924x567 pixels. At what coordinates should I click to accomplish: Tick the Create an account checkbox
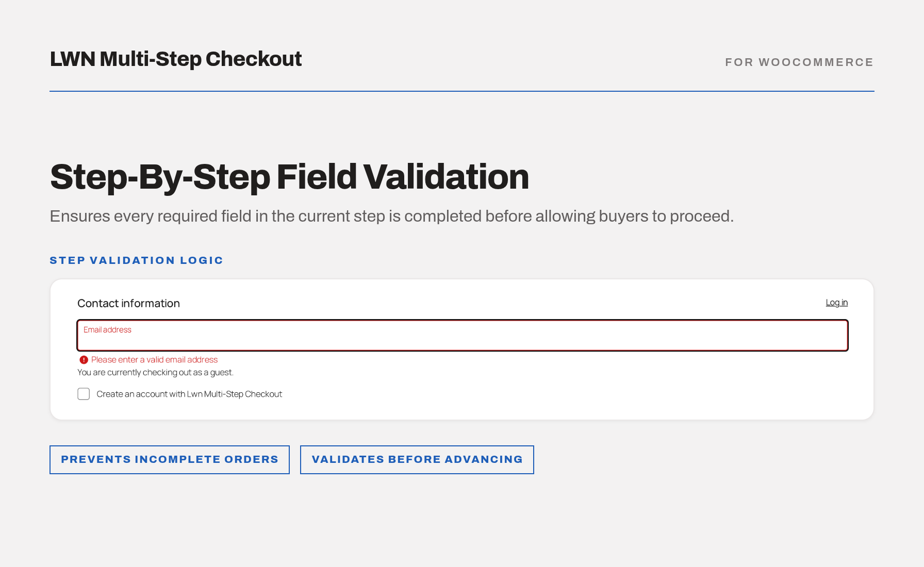coord(84,394)
